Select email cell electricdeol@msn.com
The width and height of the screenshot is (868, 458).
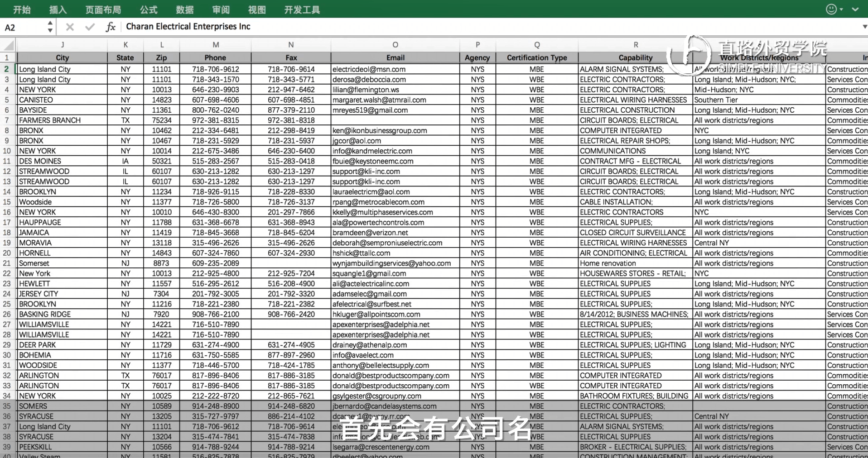click(x=395, y=69)
